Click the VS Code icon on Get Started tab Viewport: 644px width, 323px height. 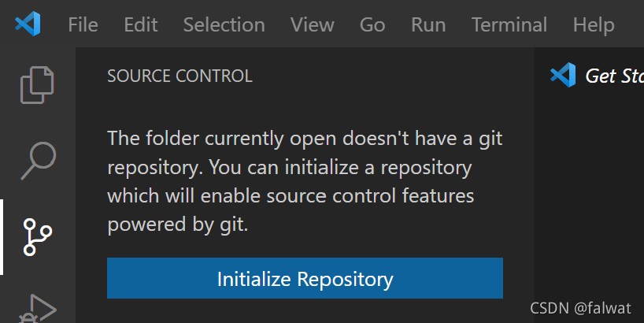(x=563, y=75)
